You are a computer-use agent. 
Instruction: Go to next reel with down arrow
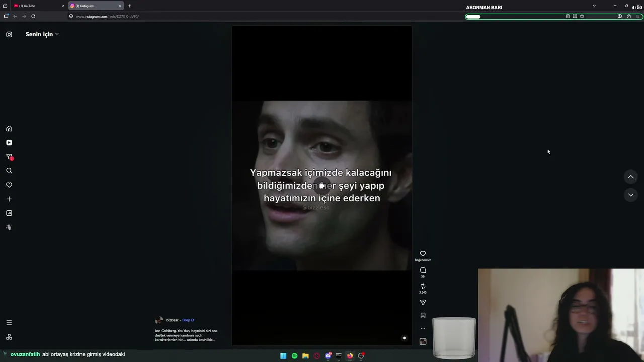tap(631, 195)
